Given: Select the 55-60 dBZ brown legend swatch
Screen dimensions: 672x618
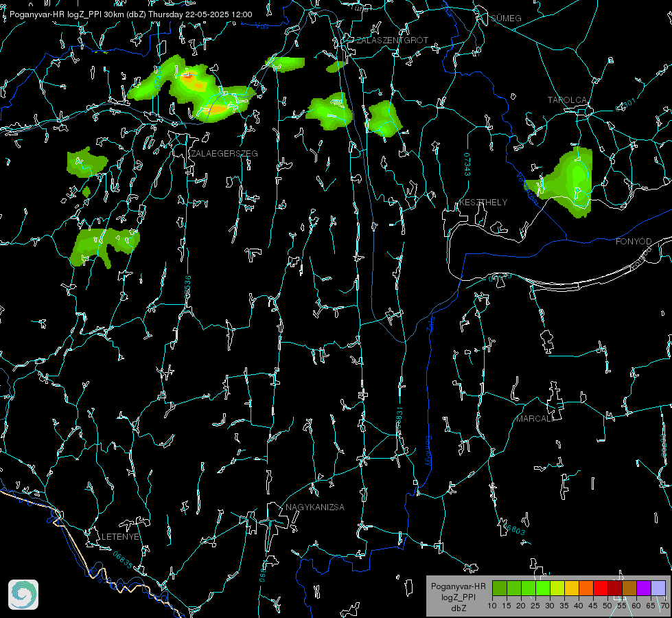Looking at the screenshot, I should (629, 588).
